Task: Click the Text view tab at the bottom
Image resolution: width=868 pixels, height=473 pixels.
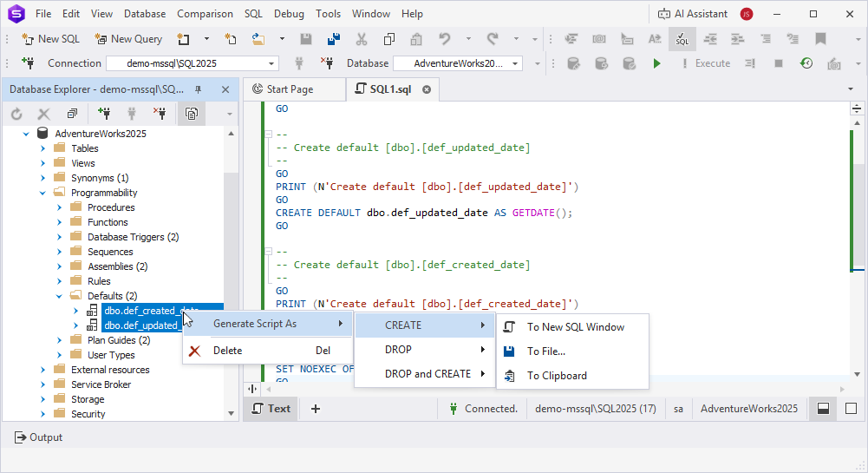Action: [x=271, y=409]
